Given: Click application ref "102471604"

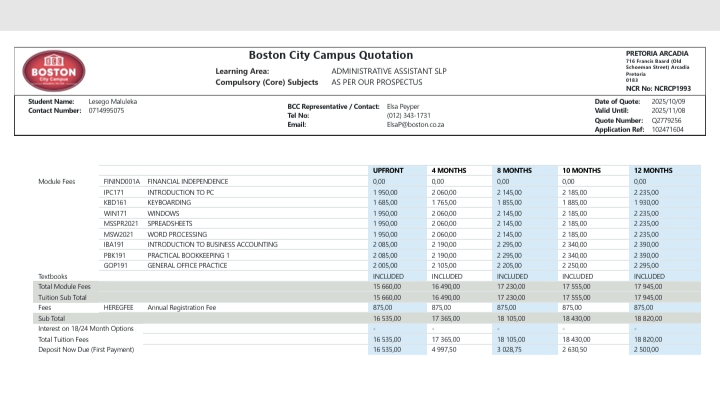Looking at the screenshot, I should pyautogui.click(x=667, y=130).
